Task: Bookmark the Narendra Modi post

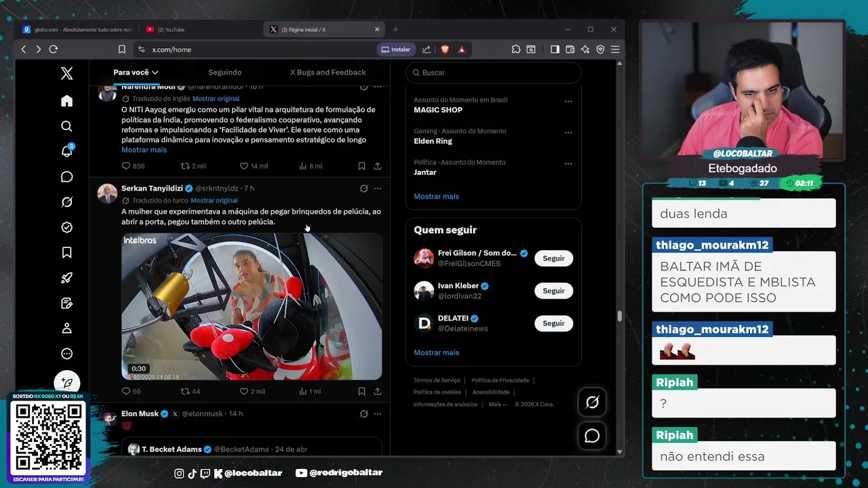Action: click(361, 166)
